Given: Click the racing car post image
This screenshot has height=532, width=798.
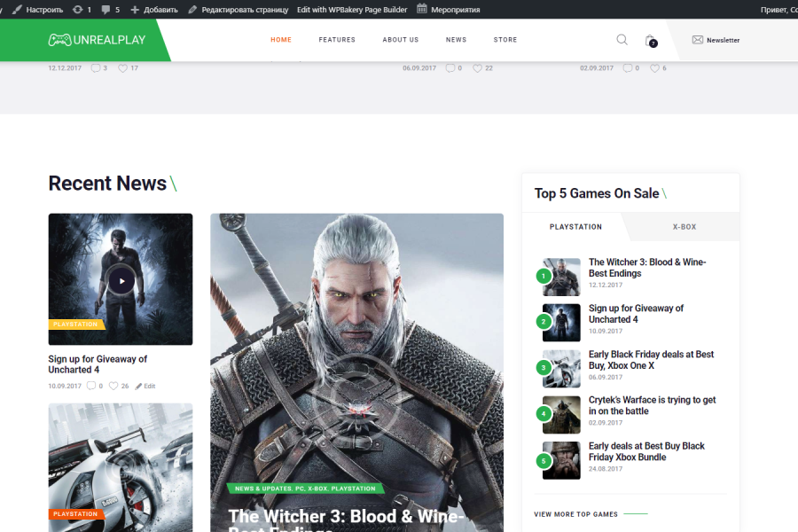Looking at the screenshot, I should coord(121,468).
